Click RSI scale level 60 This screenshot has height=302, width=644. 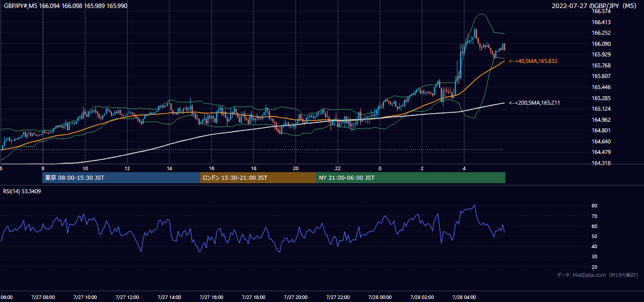click(594, 226)
